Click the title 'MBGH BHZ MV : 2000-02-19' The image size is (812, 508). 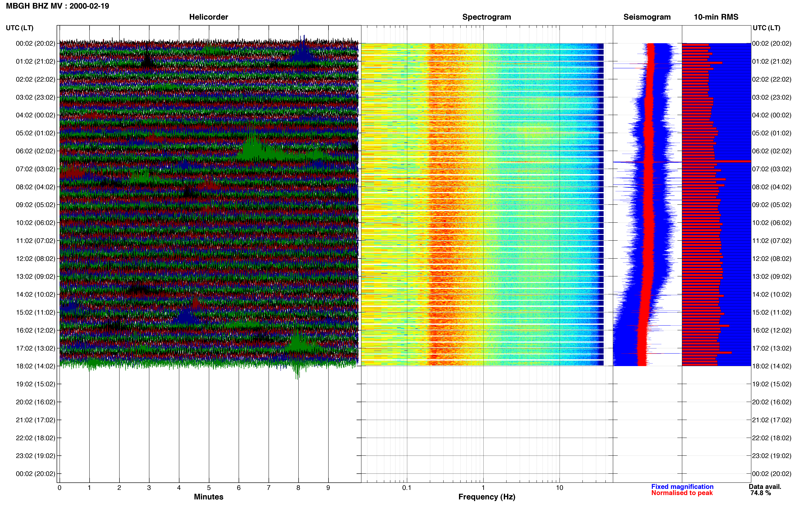tap(57, 6)
